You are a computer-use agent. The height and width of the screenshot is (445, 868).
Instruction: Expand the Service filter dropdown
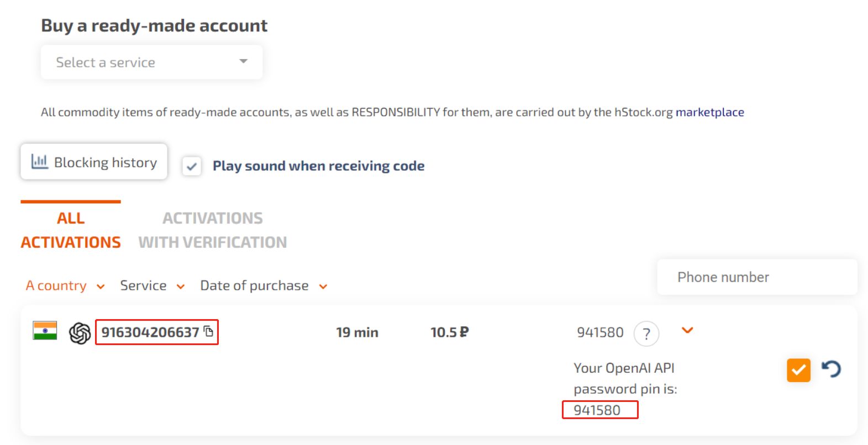pyautogui.click(x=152, y=286)
